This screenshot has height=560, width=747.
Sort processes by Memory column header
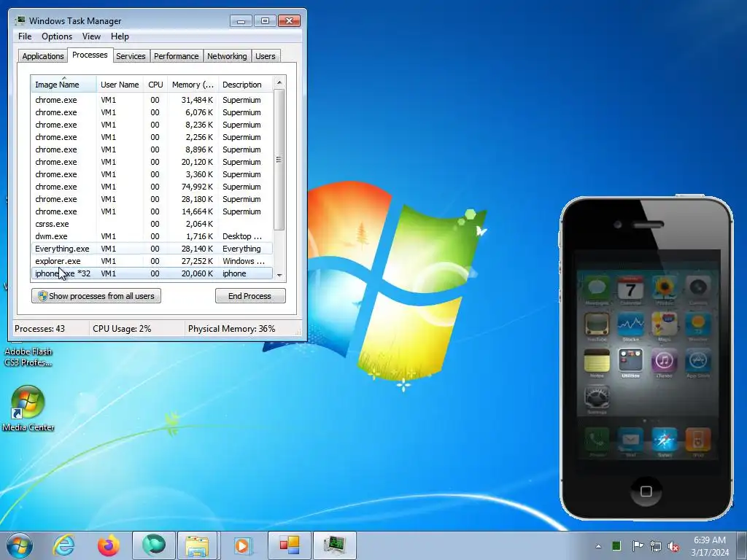tap(193, 85)
